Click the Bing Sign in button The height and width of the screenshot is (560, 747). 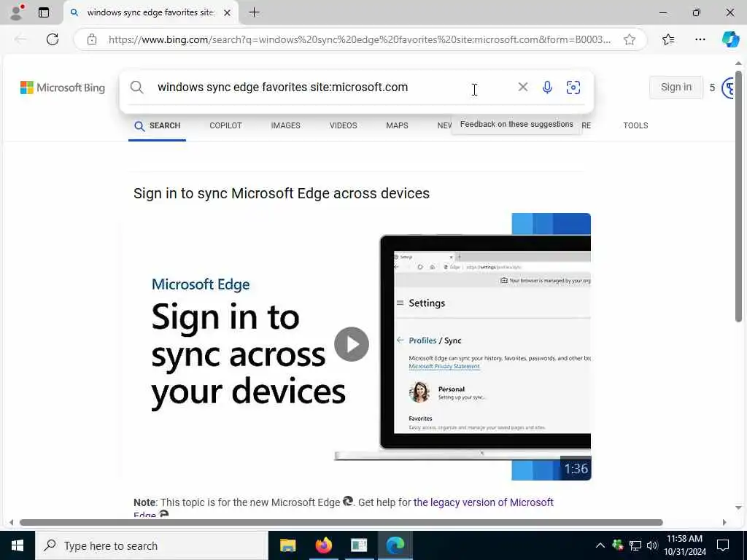pyautogui.click(x=676, y=87)
